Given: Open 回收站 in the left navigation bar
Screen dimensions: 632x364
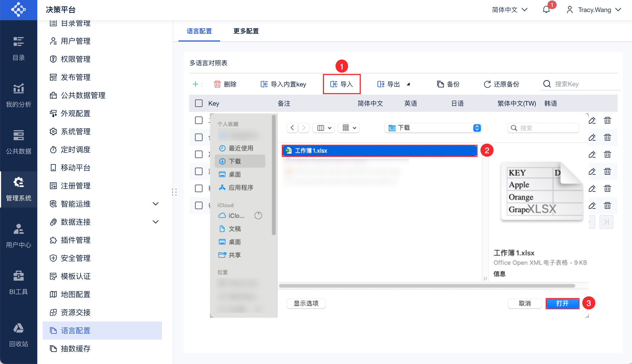Looking at the screenshot, I should (x=19, y=335).
